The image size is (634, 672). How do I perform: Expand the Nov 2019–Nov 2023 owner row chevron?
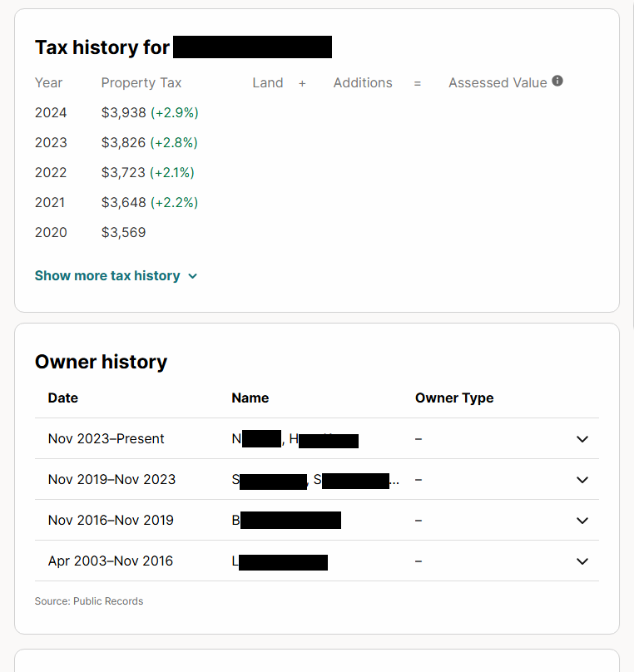pyautogui.click(x=582, y=480)
